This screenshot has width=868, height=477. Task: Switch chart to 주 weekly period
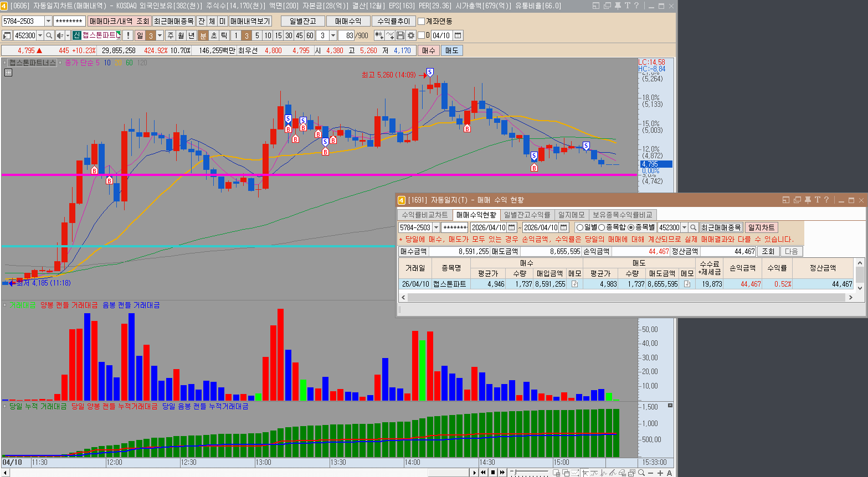[x=171, y=35]
